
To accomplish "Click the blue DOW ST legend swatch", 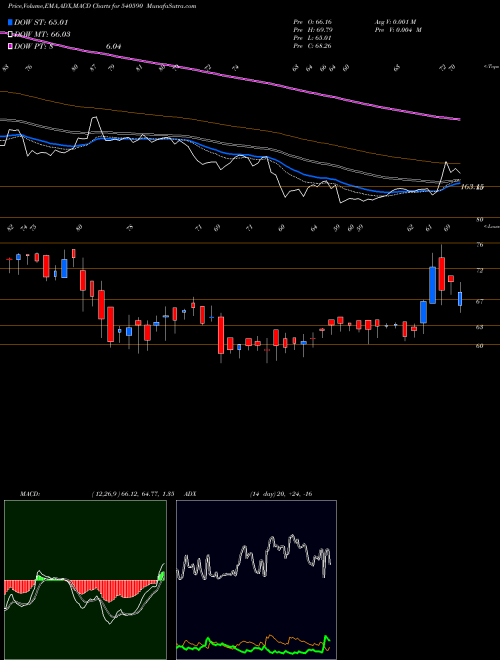I will [x=10, y=22].
